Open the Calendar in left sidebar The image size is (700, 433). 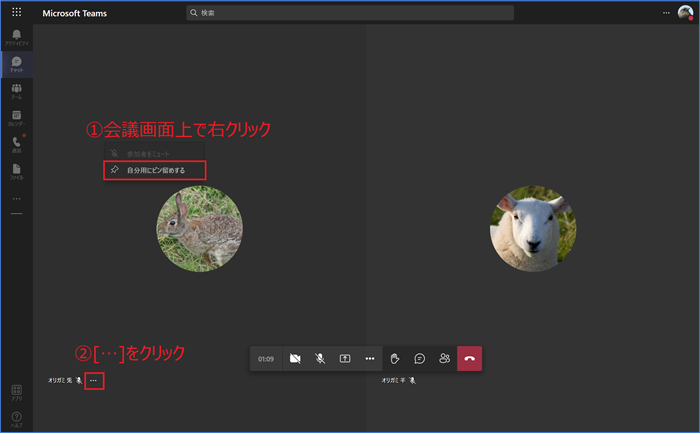(16, 118)
